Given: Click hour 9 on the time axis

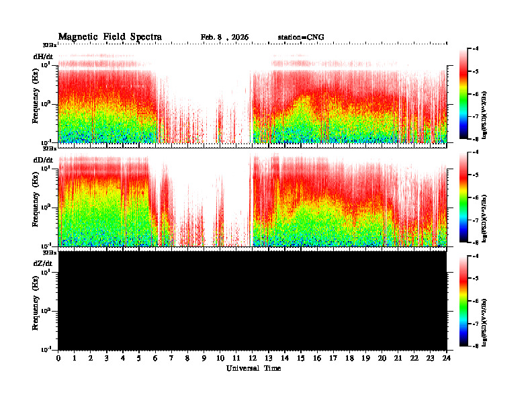Looking at the screenshot, I should point(204,359).
